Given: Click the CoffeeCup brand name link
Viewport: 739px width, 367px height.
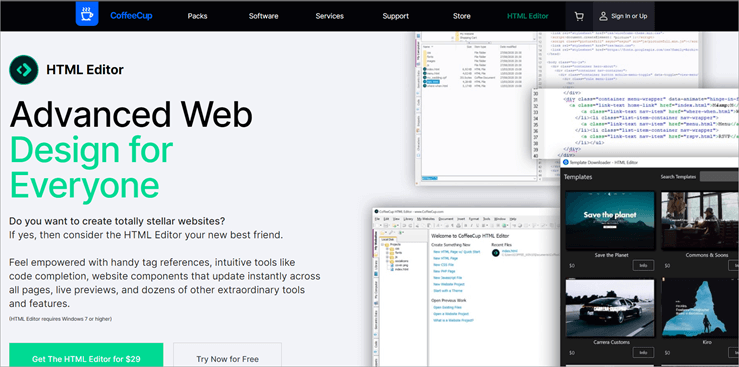Looking at the screenshot, I should (x=131, y=16).
